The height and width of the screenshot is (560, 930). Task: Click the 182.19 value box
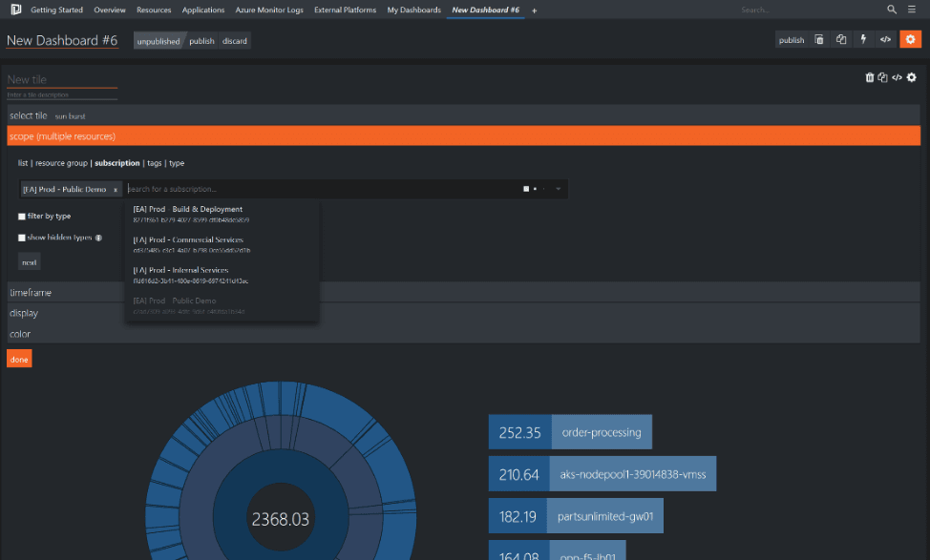point(518,516)
